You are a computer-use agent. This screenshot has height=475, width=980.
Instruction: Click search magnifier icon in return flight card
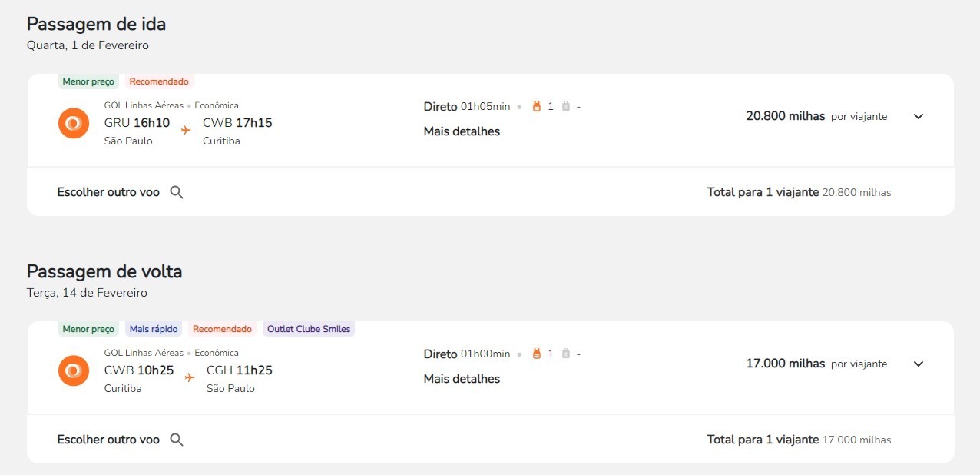177,440
